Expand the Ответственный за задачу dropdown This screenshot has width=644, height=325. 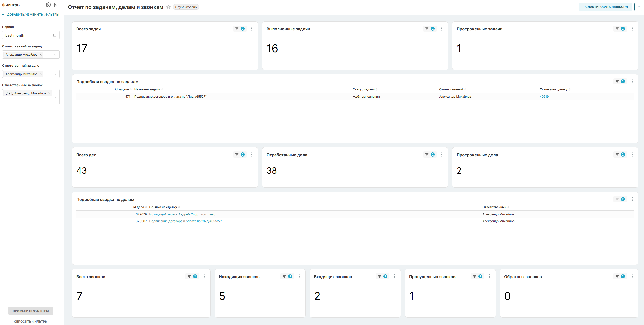[x=55, y=55]
